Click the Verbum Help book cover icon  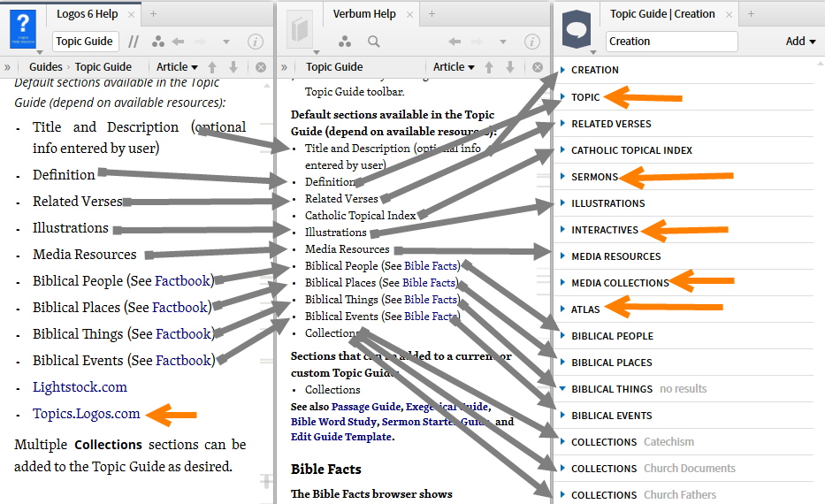300,29
